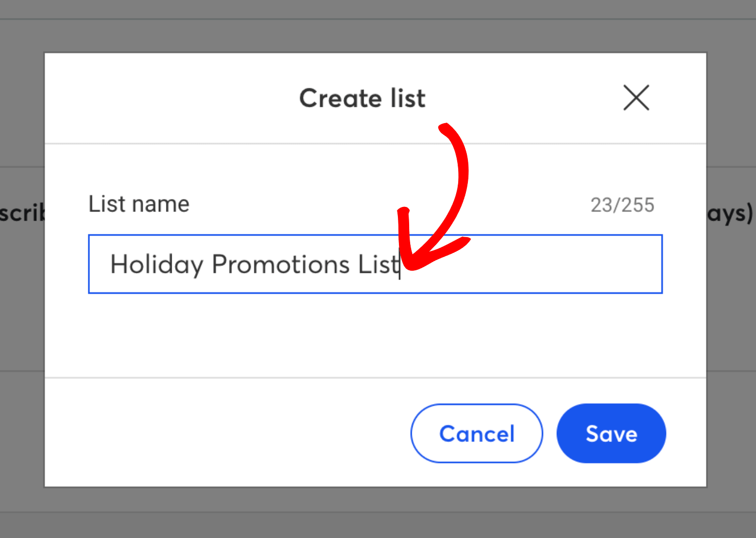756x538 pixels.
Task: Close the Create list dialog with X
Action: 636,98
